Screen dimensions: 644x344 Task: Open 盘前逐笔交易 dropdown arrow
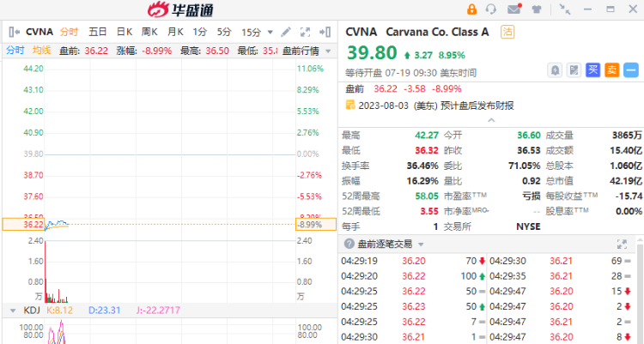point(421,244)
